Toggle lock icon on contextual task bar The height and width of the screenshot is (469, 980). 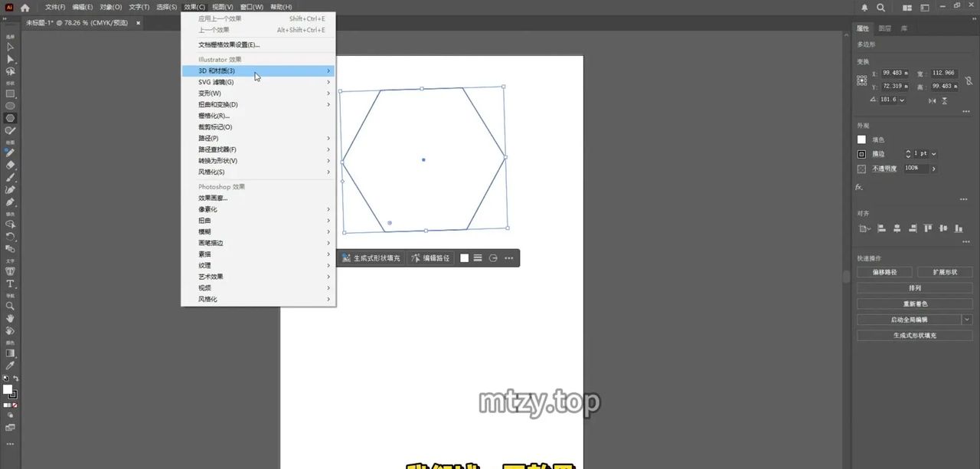tap(493, 258)
